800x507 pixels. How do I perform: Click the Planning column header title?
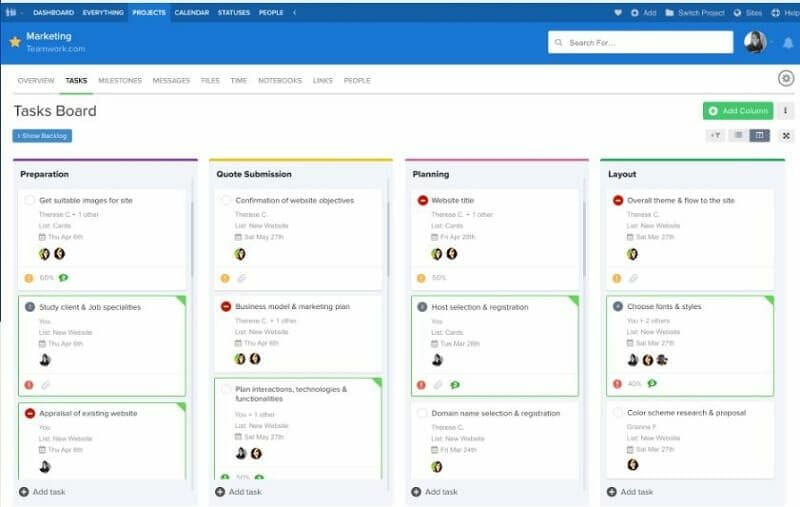431,174
